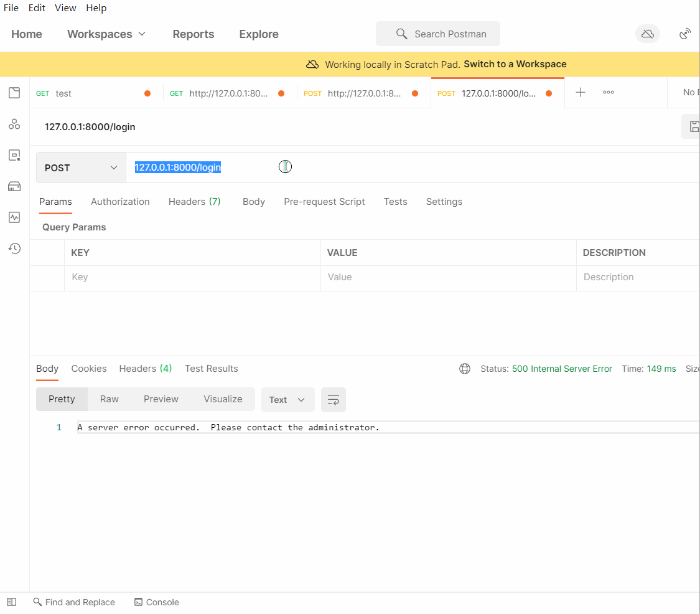The height and width of the screenshot is (614, 700).
Task: Open Environments sidebar icon
Action: click(x=14, y=155)
